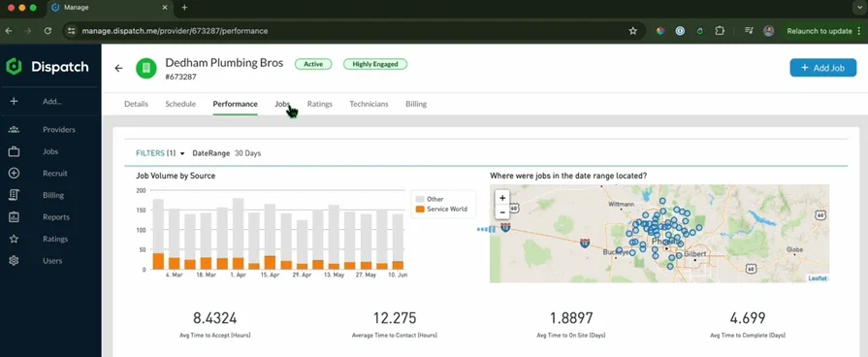
Task: Click the Wittmann label on the map
Action: coord(621,204)
